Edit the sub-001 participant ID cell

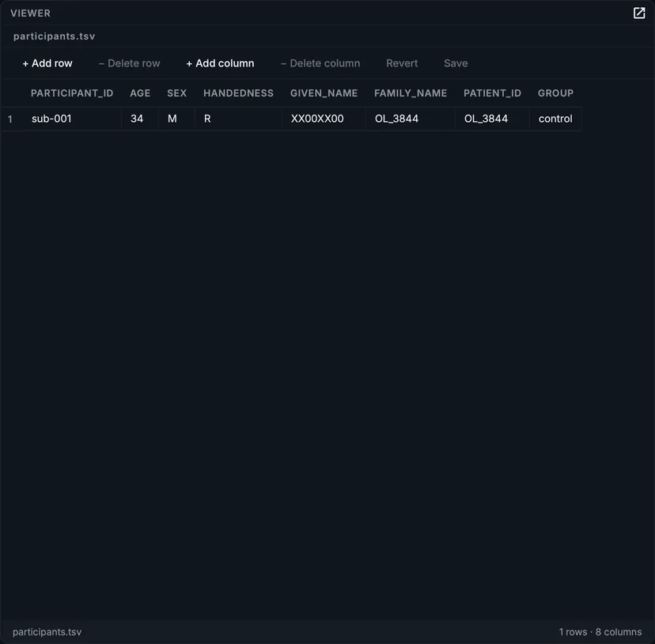pos(72,119)
